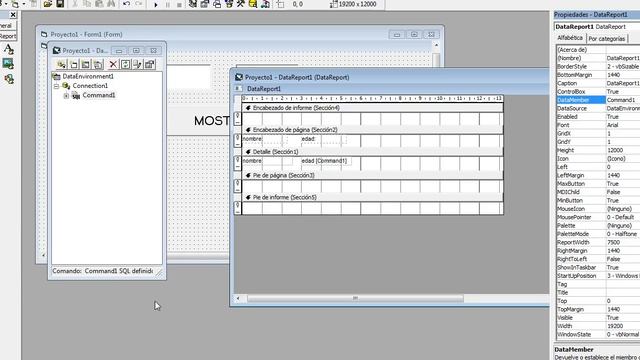Undo the last action in toolbar
The height and width of the screenshot is (360, 640).
(127, 4)
